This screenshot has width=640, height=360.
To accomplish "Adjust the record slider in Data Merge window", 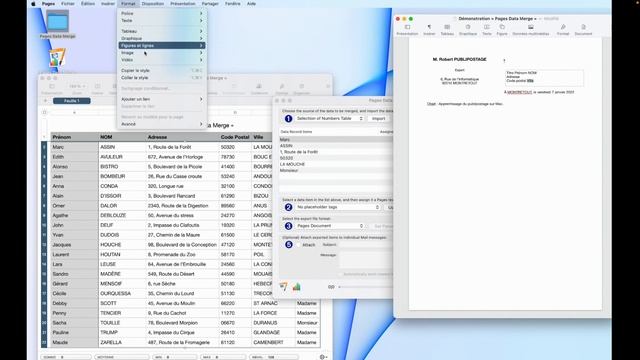I will [x=365, y=287].
